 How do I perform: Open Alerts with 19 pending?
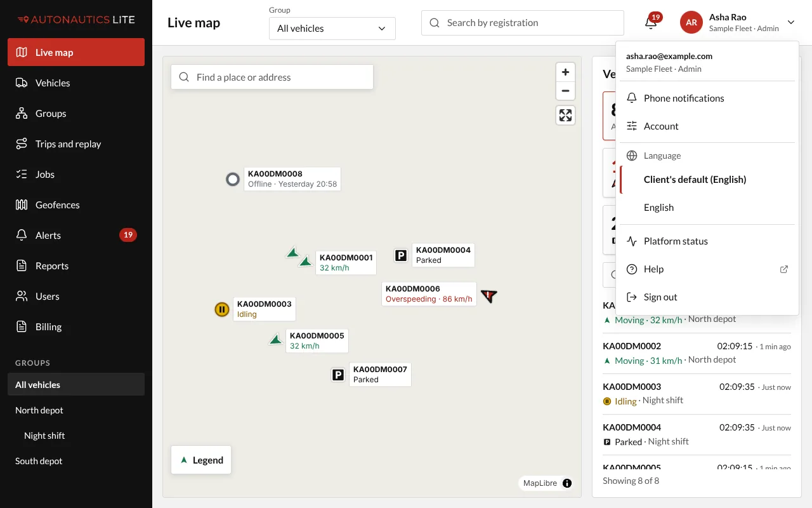pos(76,235)
